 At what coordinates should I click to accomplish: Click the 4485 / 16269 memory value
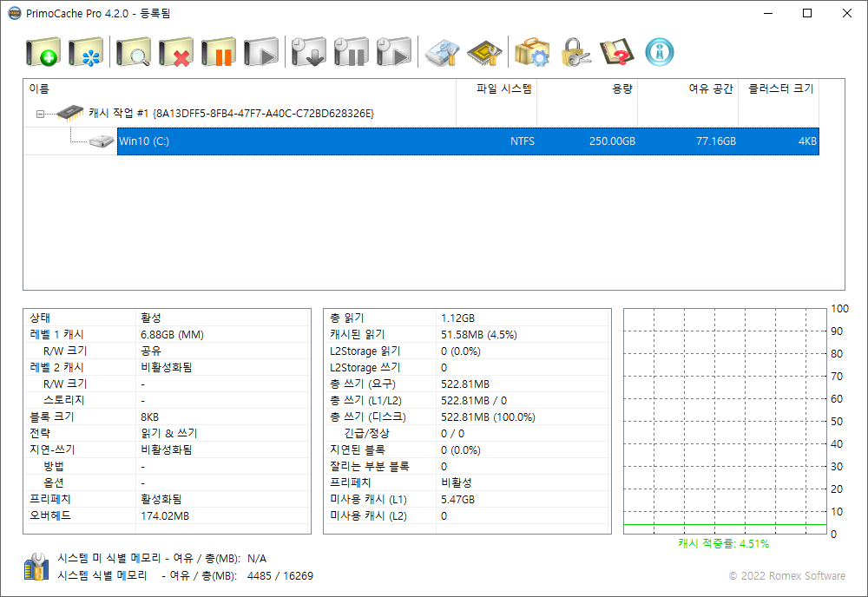(280, 576)
